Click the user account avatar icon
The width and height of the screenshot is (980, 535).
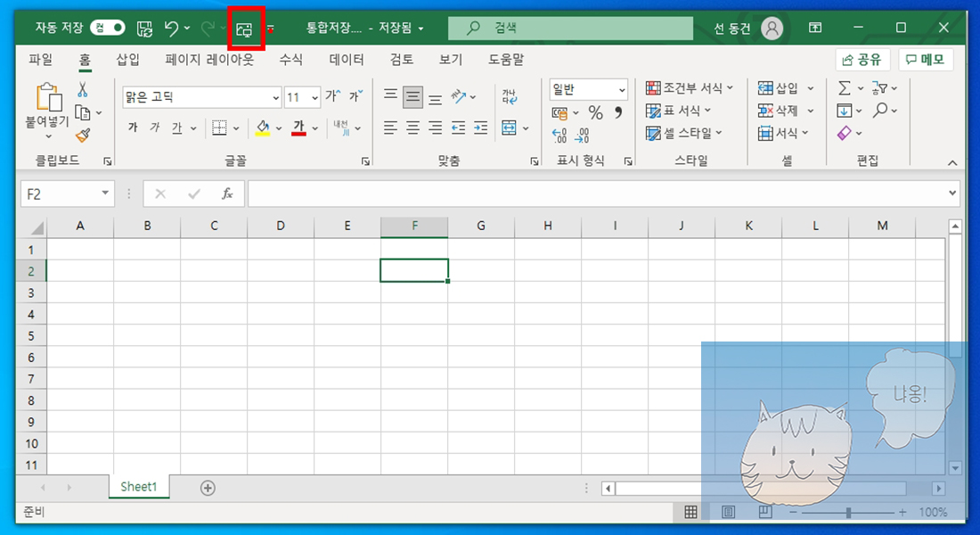(772, 29)
